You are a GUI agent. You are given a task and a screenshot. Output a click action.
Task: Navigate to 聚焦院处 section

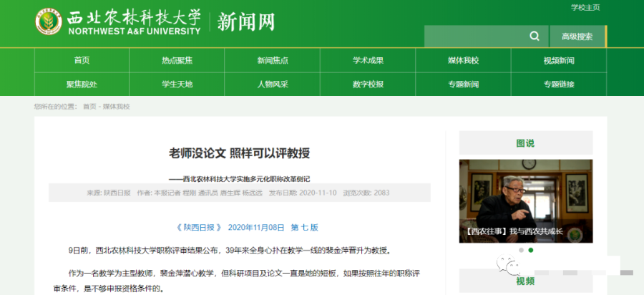[x=82, y=84]
